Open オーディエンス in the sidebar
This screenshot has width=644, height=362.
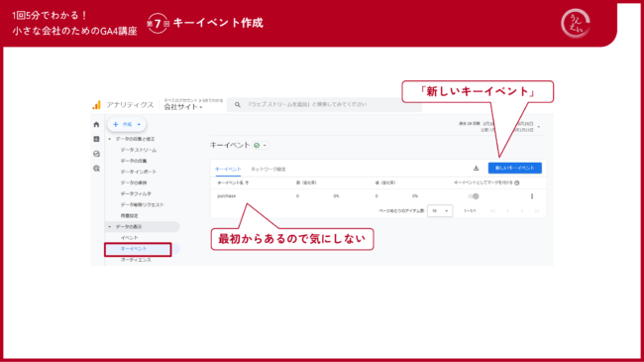[x=136, y=260]
